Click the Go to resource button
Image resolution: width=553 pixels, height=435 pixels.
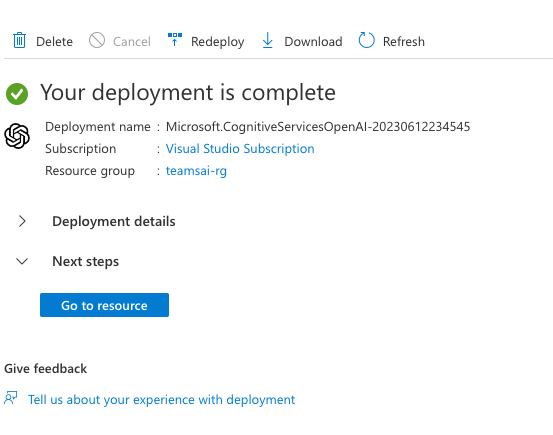pos(104,305)
